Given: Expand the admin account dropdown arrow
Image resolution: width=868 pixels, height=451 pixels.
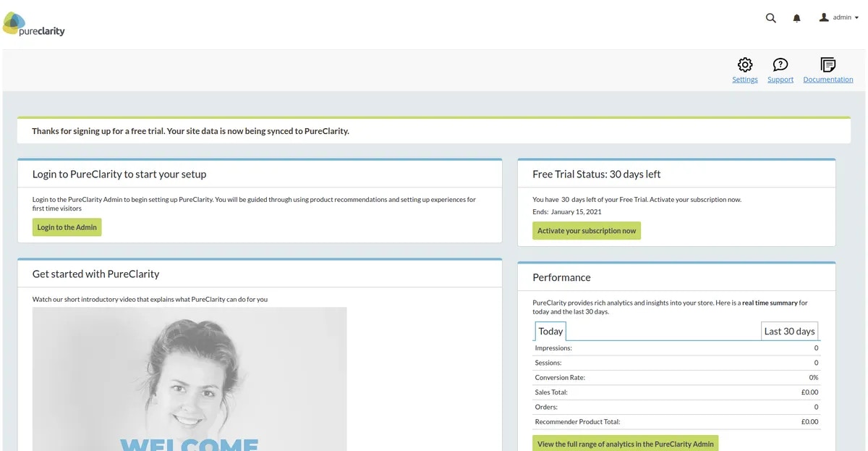Looking at the screenshot, I should point(856,18).
